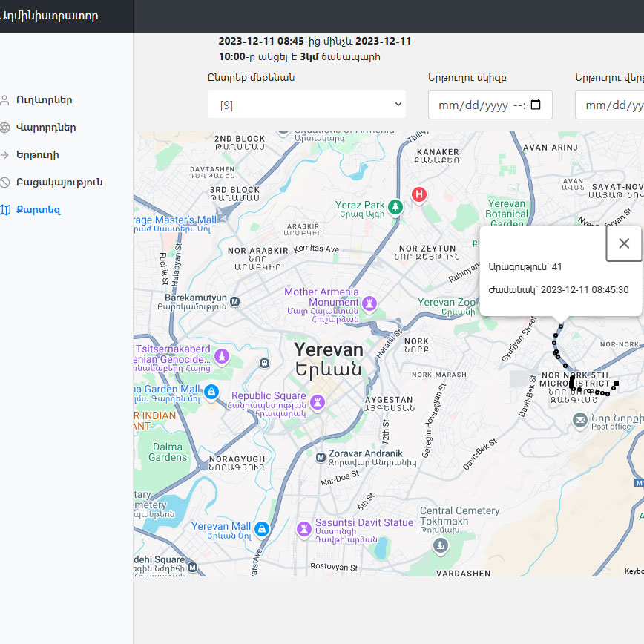Click the arrow icon beside Երթուղի

coord(5,155)
